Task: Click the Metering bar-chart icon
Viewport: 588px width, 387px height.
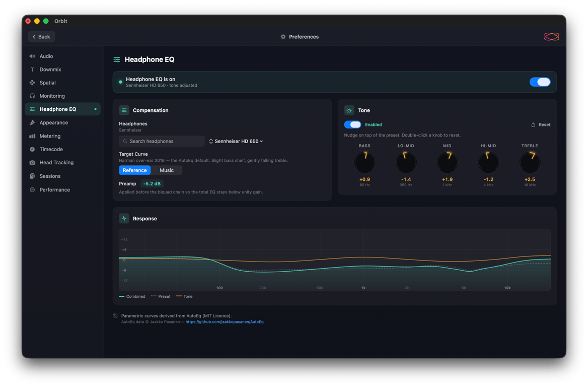Action: tap(32, 136)
